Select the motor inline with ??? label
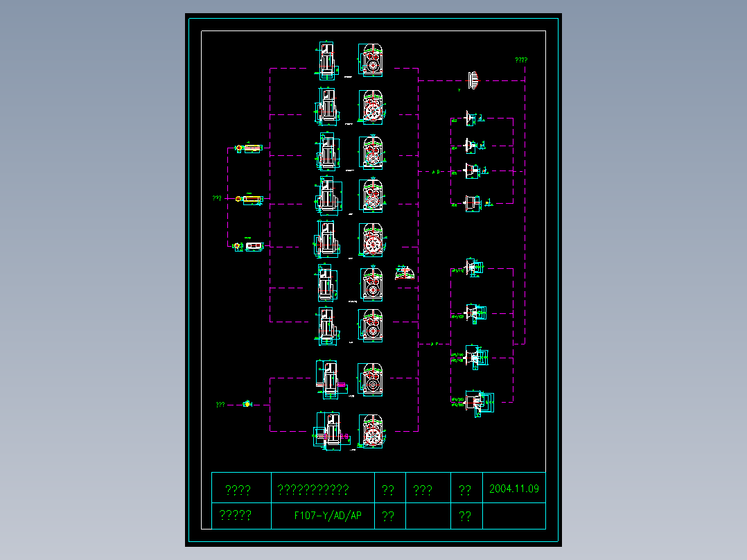Image resolution: width=747 pixels, height=560 pixels. [x=249, y=199]
